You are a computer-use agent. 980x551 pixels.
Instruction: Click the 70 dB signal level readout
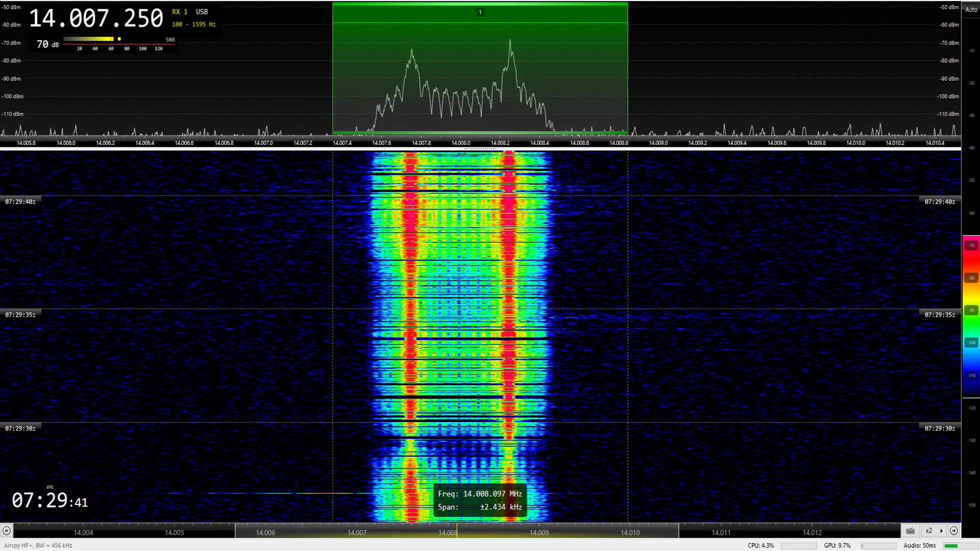pyautogui.click(x=47, y=44)
